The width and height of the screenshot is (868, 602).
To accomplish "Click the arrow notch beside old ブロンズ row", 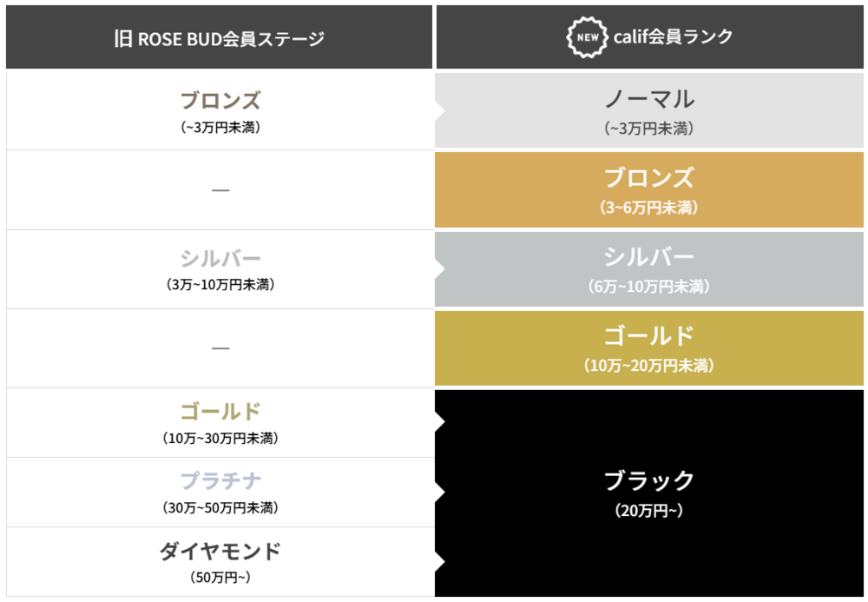I will (x=440, y=110).
